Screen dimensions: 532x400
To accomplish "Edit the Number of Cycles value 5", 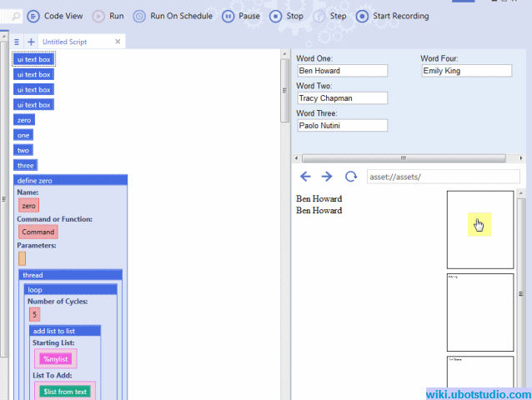I will tap(35, 314).
